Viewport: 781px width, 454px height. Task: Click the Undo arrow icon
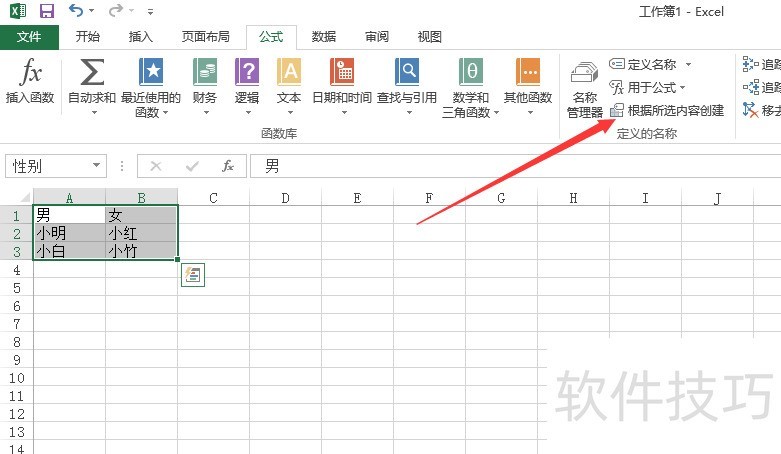coord(76,10)
